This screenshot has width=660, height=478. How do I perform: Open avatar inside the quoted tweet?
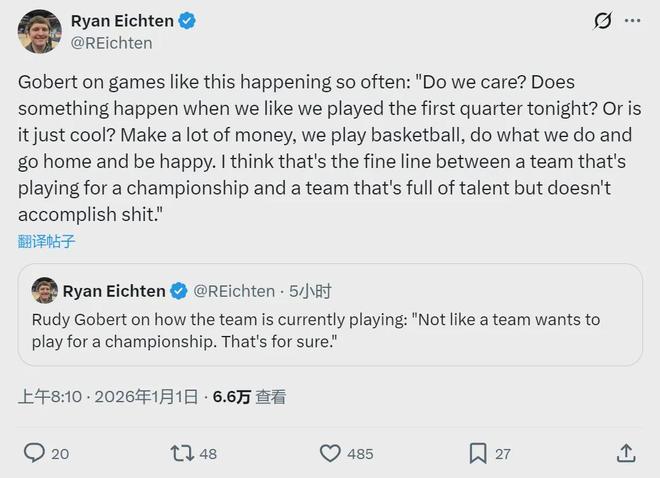pyautogui.click(x=44, y=291)
